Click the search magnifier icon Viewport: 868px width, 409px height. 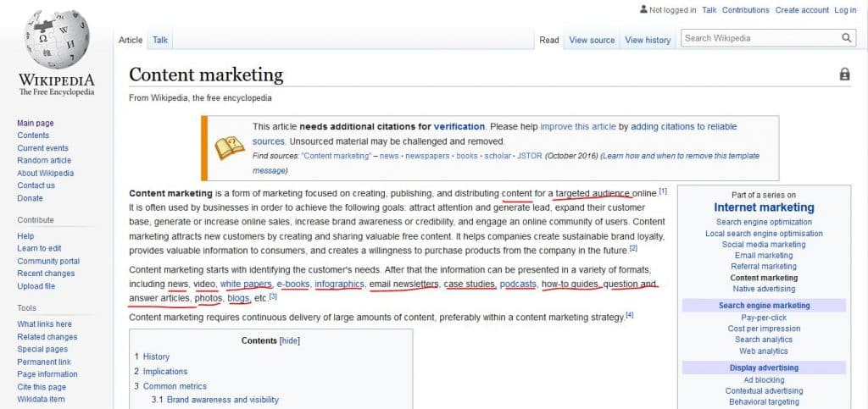[847, 38]
